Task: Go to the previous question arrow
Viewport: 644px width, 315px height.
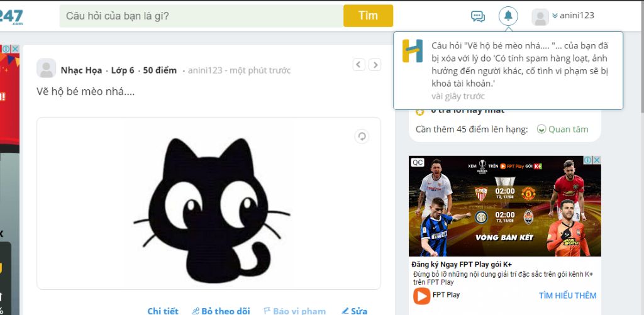Action: [x=358, y=65]
